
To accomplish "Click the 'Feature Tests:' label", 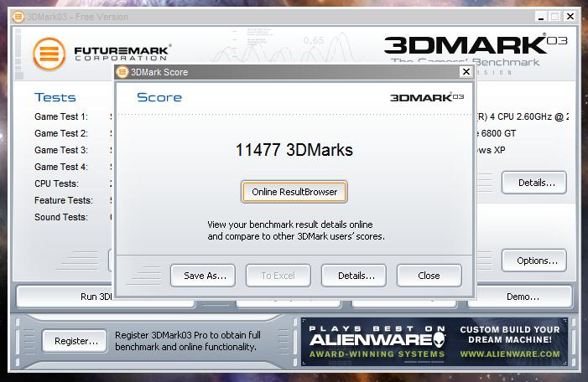I will tap(64, 200).
